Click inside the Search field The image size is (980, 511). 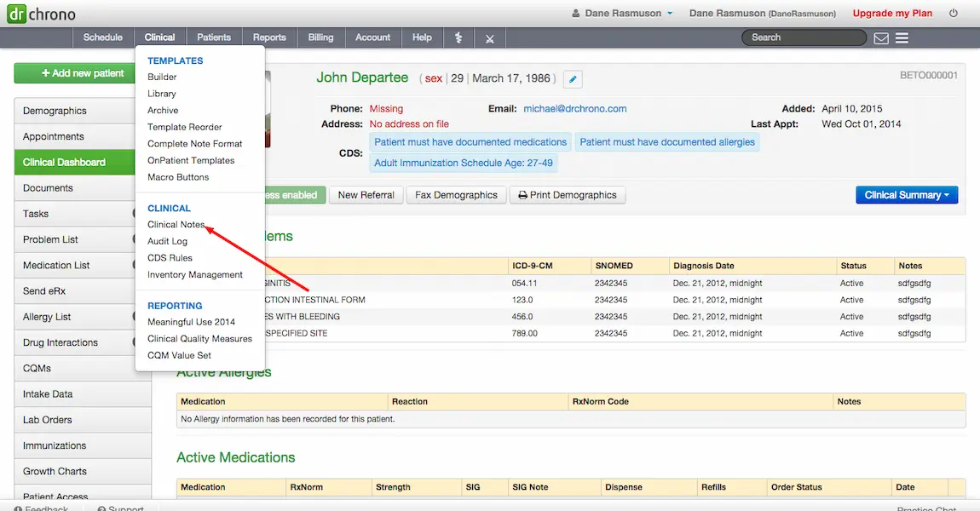801,37
